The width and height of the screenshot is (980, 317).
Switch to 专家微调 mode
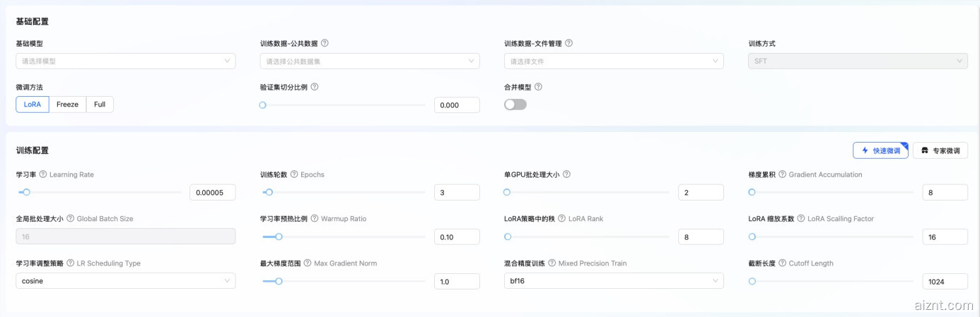pyautogui.click(x=940, y=150)
